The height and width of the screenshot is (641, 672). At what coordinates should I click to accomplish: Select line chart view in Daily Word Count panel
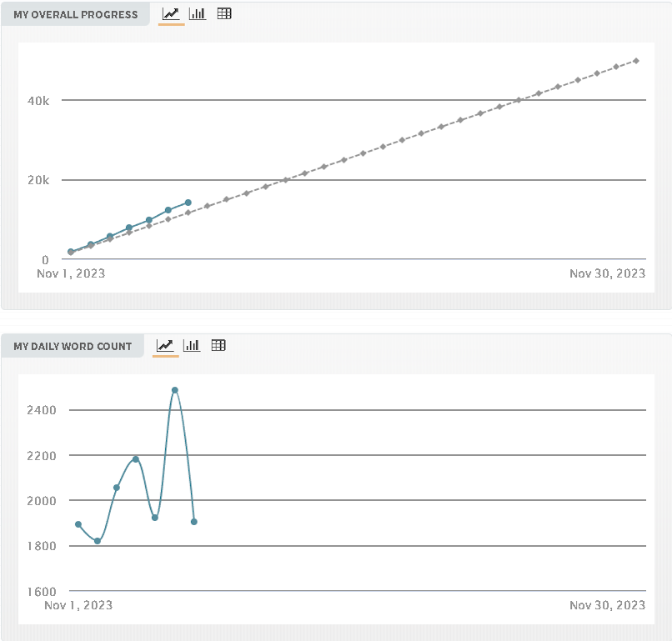(165, 345)
